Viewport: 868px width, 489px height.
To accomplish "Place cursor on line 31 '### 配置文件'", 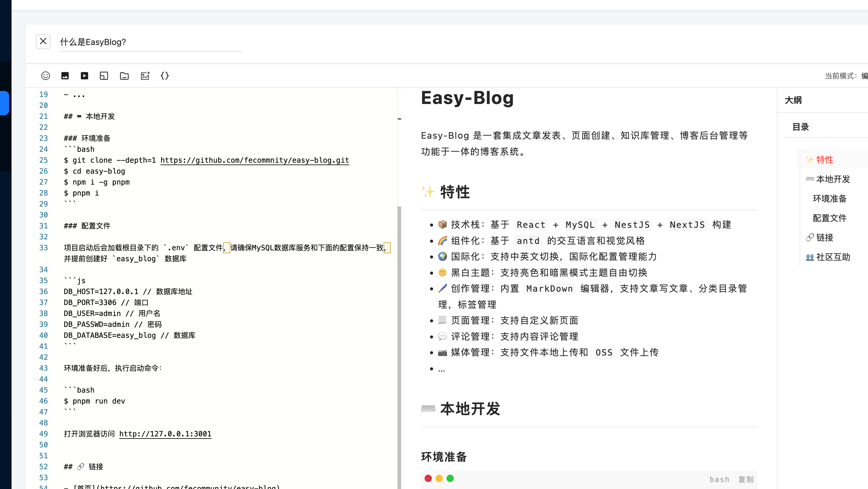I will [87, 226].
